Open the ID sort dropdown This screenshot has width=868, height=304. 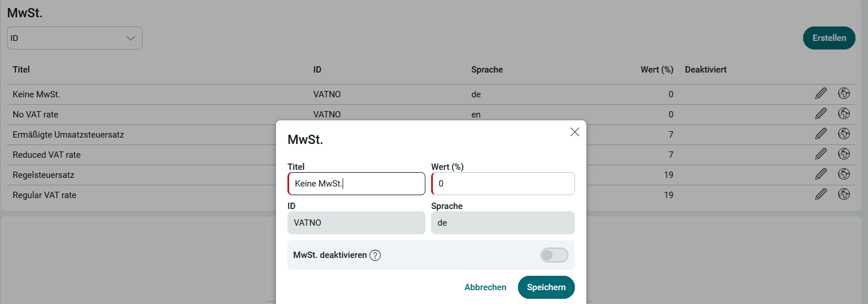point(75,38)
